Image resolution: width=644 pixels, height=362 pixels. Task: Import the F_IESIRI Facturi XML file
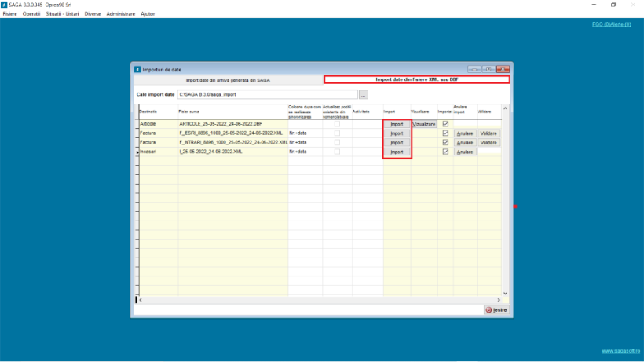tap(397, 133)
